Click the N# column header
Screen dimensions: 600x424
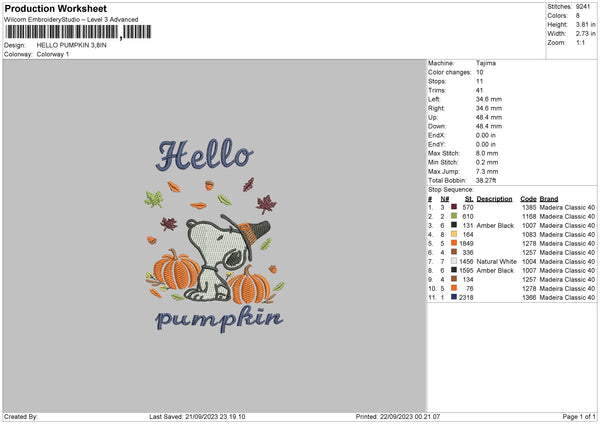click(442, 198)
